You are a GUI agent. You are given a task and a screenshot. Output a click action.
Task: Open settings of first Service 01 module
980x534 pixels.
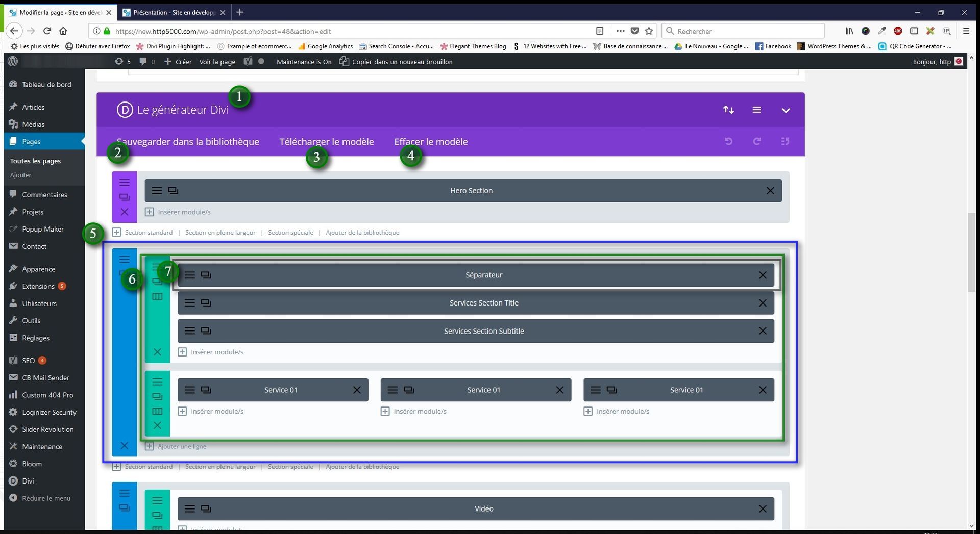(189, 390)
